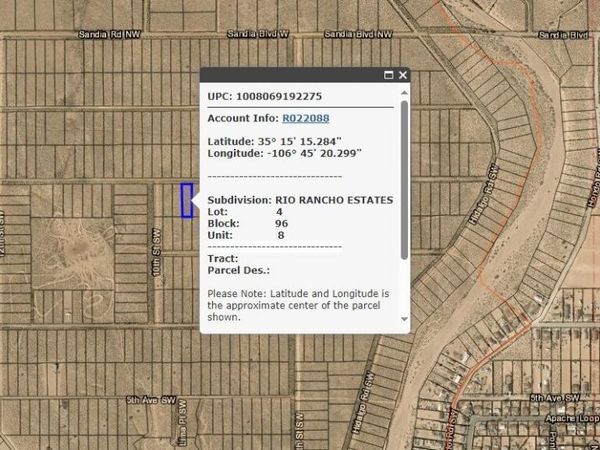Click the Please Note latitude disclaimer text
The image size is (600, 450).
[x=298, y=305]
